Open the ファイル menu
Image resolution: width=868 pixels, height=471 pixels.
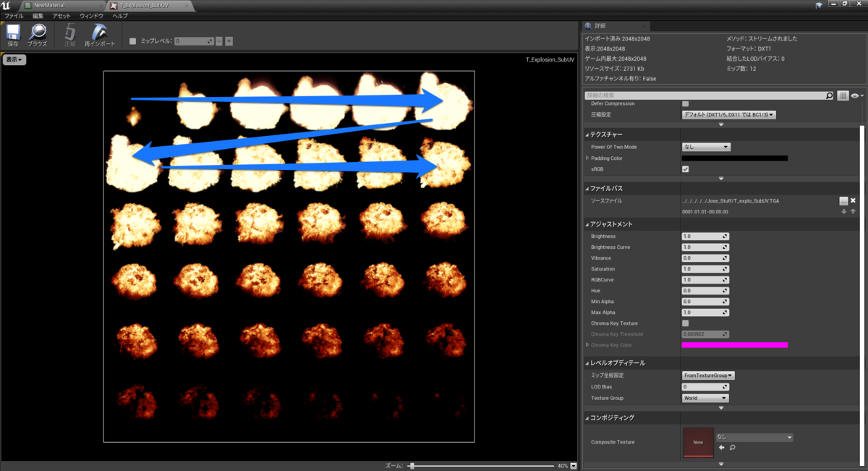14,15
